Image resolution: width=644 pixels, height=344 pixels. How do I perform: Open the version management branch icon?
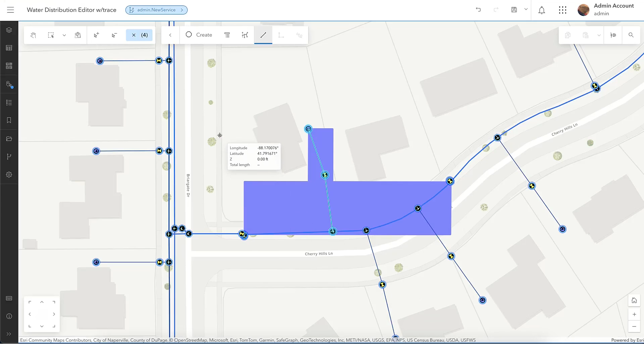point(9,157)
